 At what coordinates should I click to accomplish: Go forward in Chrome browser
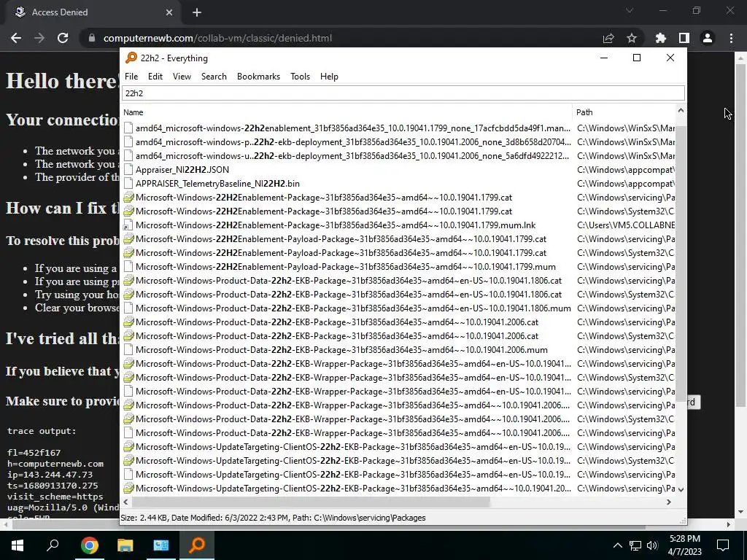[39, 38]
